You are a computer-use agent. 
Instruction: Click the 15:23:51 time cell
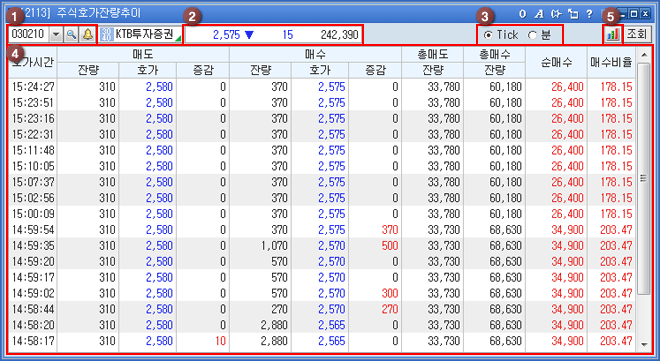click(x=33, y=103)
